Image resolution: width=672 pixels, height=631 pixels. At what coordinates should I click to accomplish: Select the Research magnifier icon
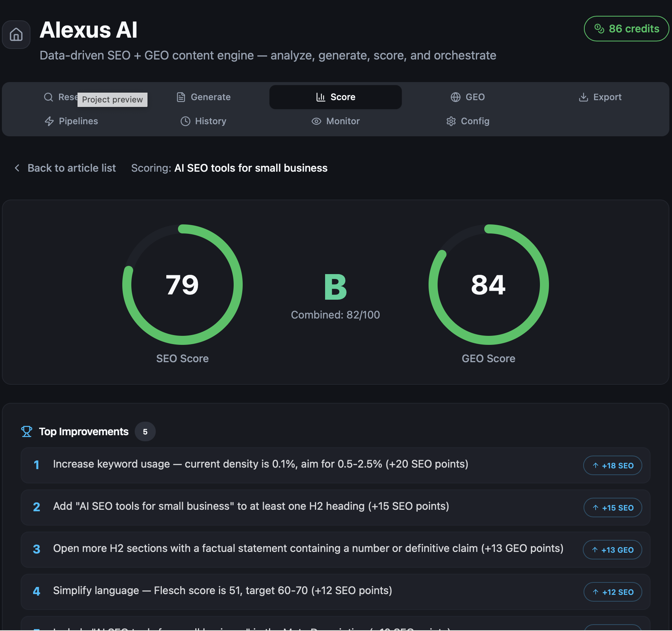click(49, 97)
